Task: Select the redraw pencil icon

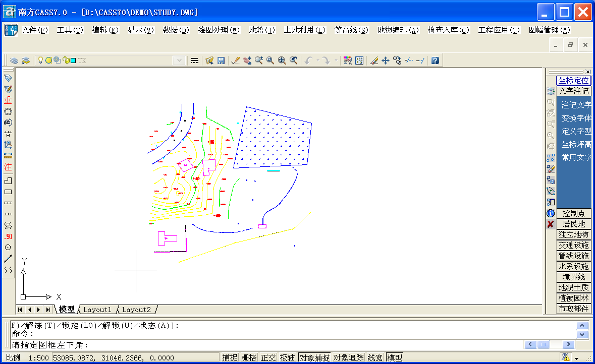Action: point(235,60)
